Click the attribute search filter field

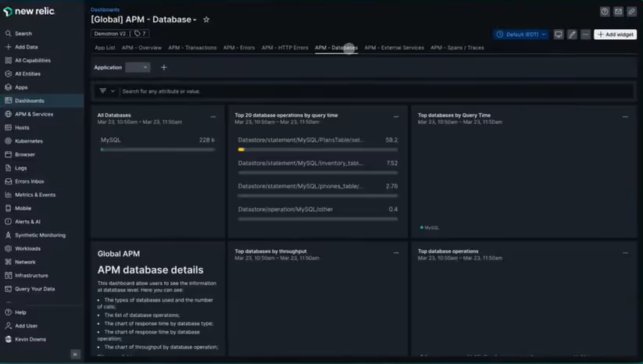tap(377, 91)
